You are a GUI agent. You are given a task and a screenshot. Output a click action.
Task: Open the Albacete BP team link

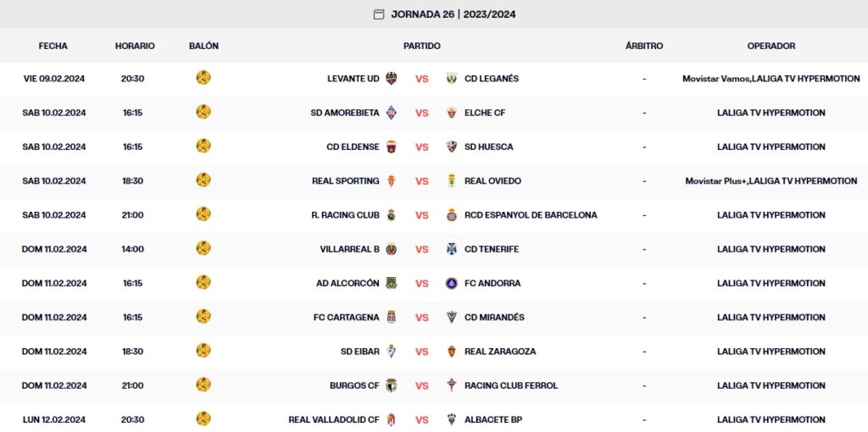pos(492,420)
